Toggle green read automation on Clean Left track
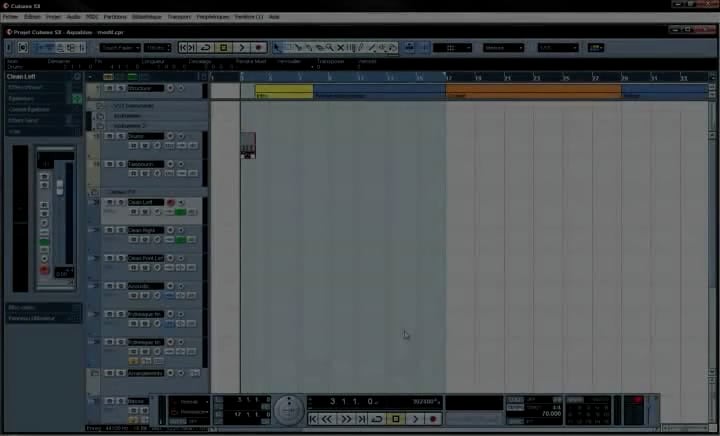The height and width of the screenshot is (436, 720). click(x=180, y=212)
